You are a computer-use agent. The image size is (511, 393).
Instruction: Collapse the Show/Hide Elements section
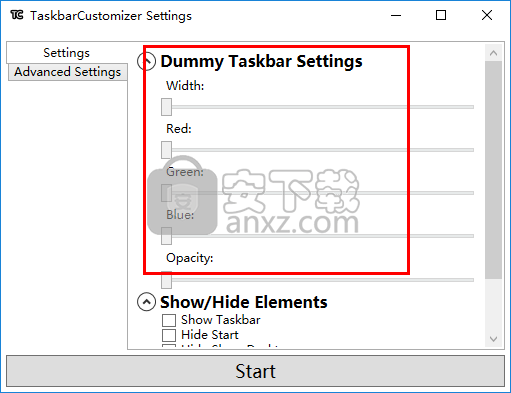(x=146, y=302)
